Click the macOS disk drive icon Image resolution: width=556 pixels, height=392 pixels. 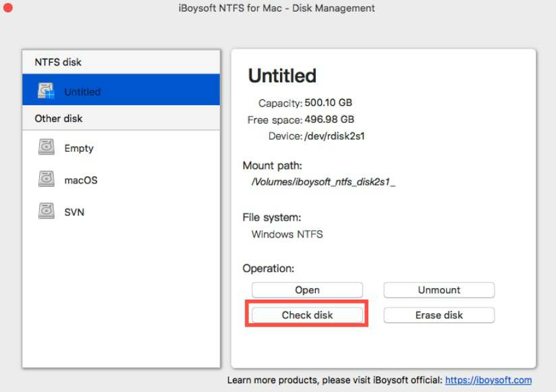click(46, 179)
